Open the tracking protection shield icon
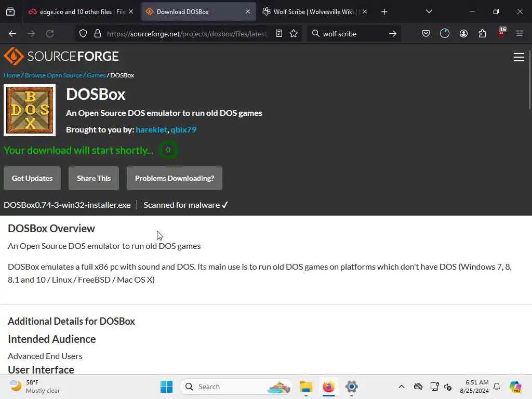 83,34
